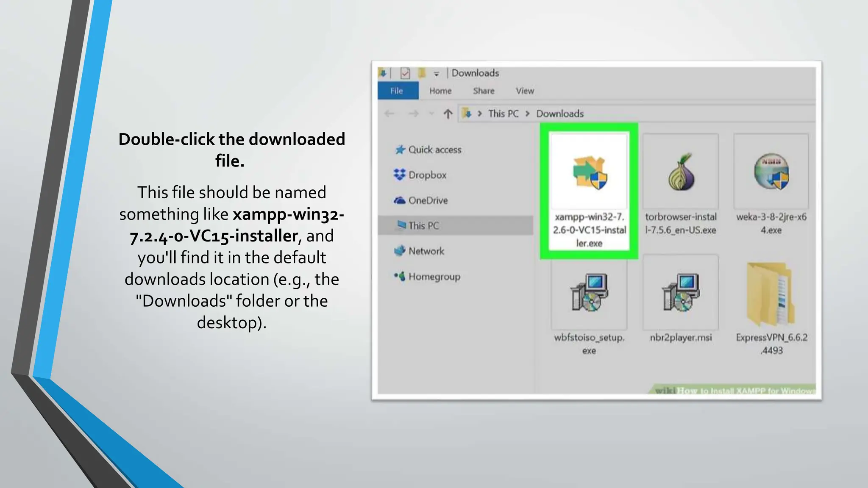
Task: Open the Home ribbon tab
Action: [x=440, y=91]
